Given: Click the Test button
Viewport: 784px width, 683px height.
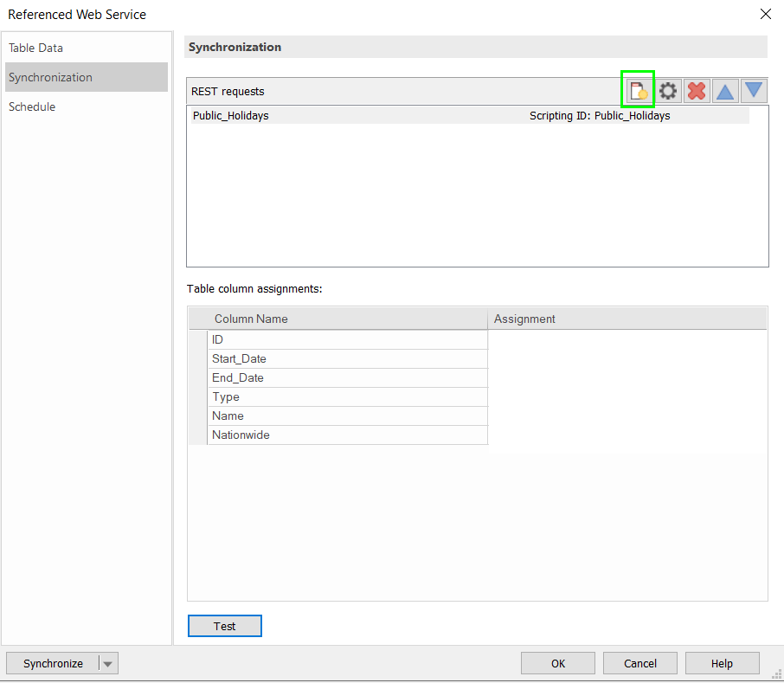Looking at the screenshot, I should (x=224, y=626).
